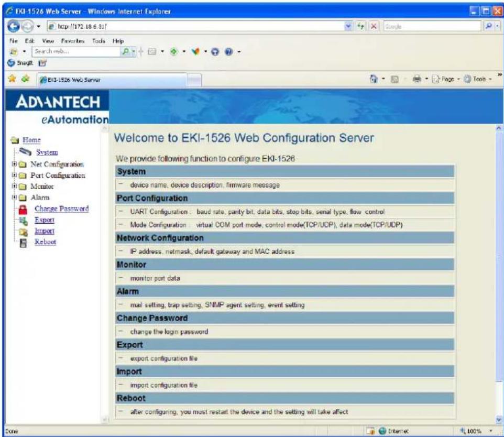
Task: Click the Port Configuration folder label
Action: click(x=58, y=175)
